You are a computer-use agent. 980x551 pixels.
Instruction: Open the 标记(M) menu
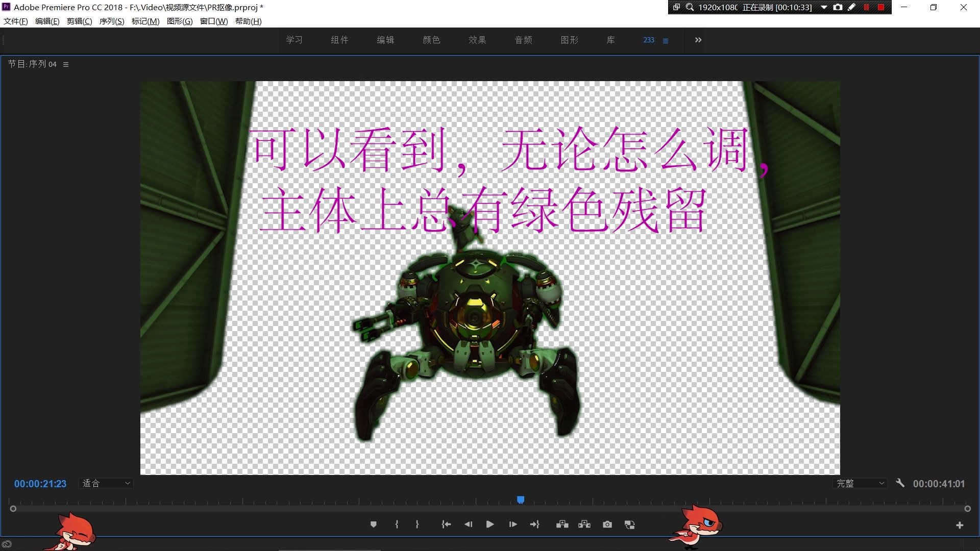(x=145, y=21)
